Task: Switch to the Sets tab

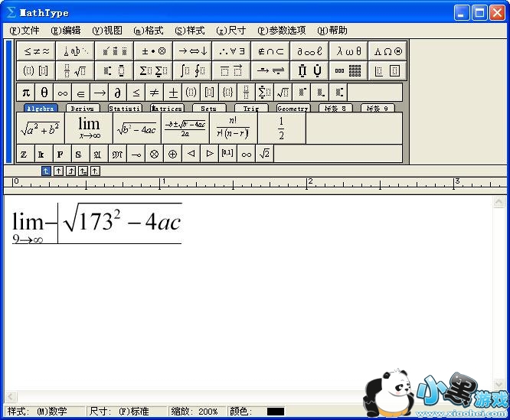Action: pyautogui.click(x=209, y=109)
